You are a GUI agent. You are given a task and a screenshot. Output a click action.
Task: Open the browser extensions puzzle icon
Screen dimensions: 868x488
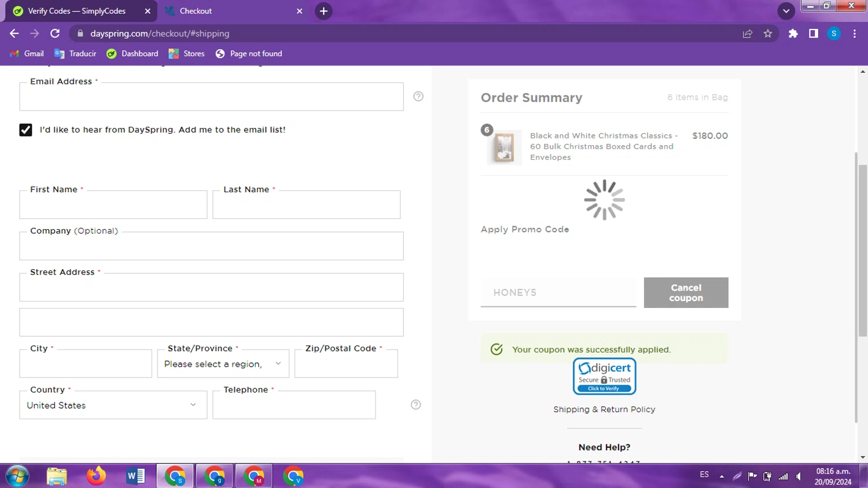(x=793, y=34)
